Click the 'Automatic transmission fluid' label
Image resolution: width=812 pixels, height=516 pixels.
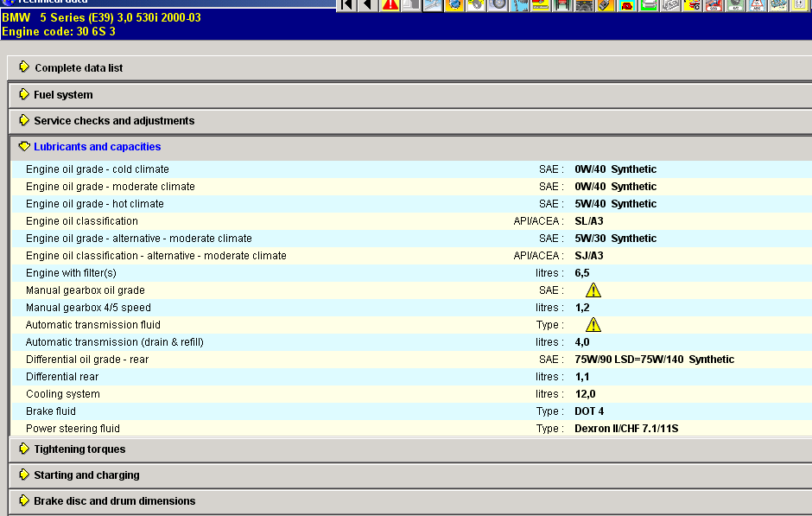tap(93, 325)
